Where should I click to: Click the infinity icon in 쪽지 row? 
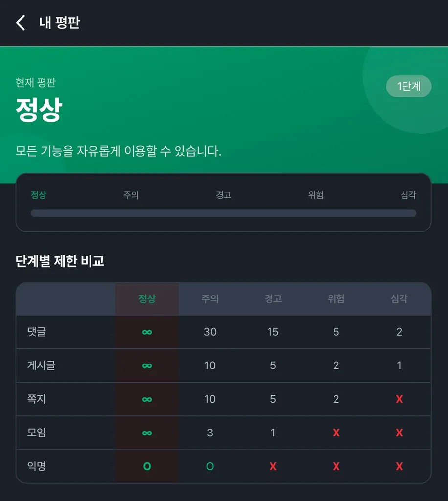147,399
